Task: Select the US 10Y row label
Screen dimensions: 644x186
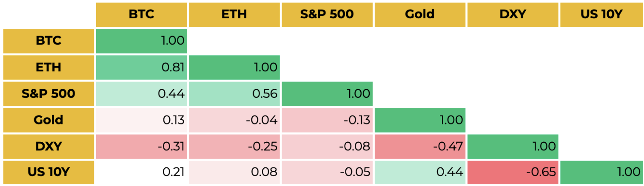Action: pyautogui.click(x=48, y=172)
